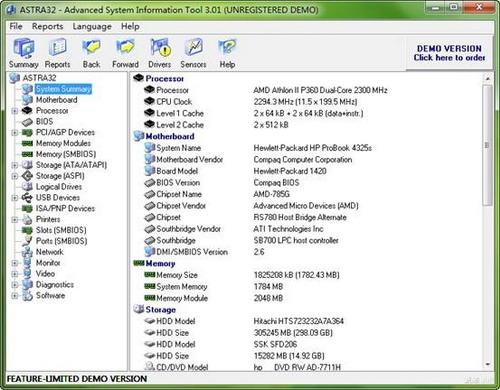Select the Diagnostics tree label
Image resolution: width=500 pixels, height=390 pixels.
pyautogui.click(x=55, y=285)
